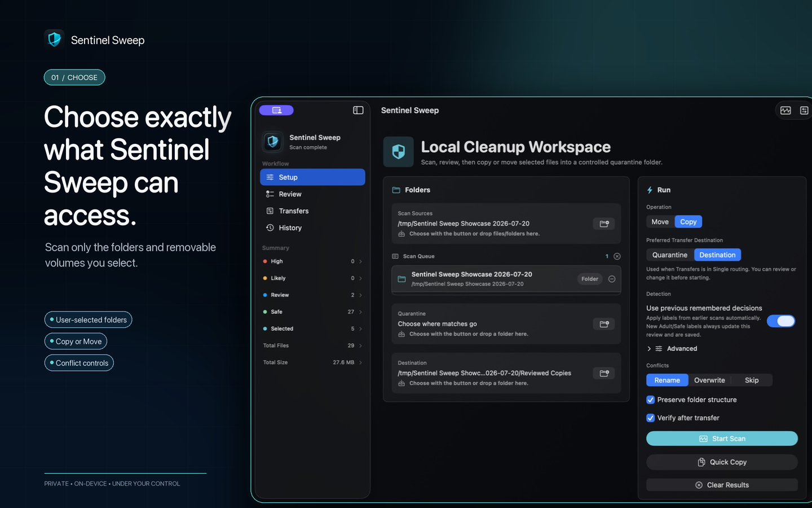
Task: Select the Move operation
Action: (660, 222)
